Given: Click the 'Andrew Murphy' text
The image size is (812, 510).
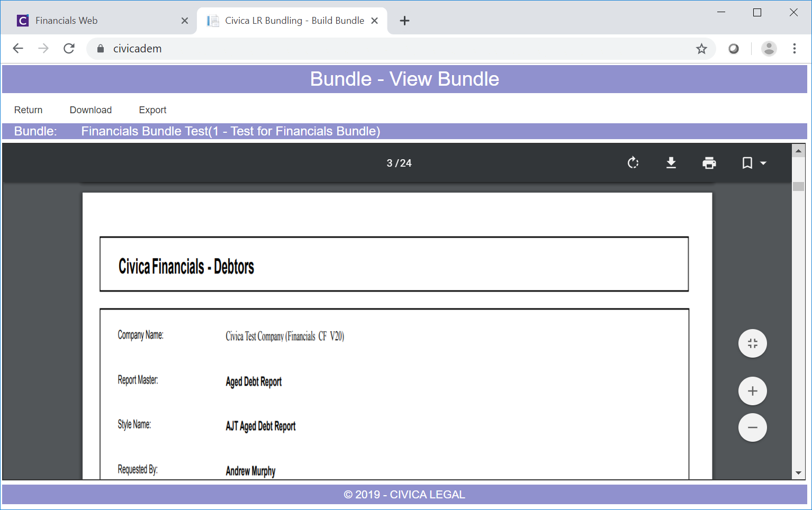Looking at the screenshot, I should [250, 471].
